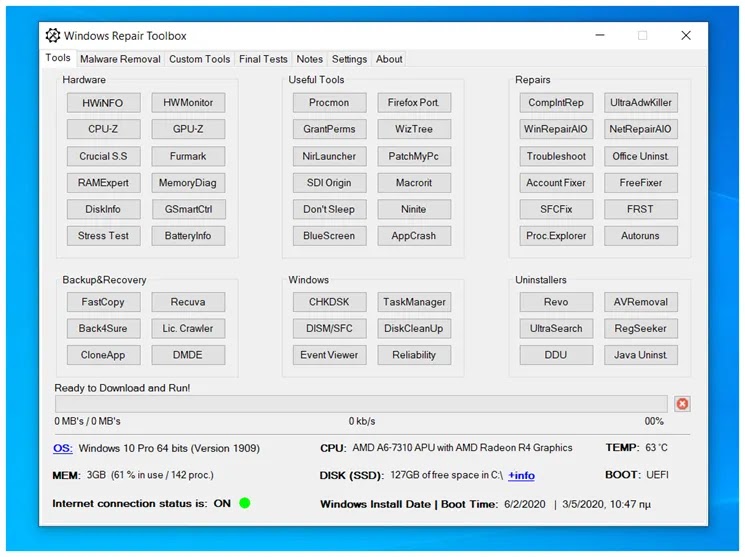The image size is (745, 557).
Task: Open Macrorit
Action: (x=414, y=182)
